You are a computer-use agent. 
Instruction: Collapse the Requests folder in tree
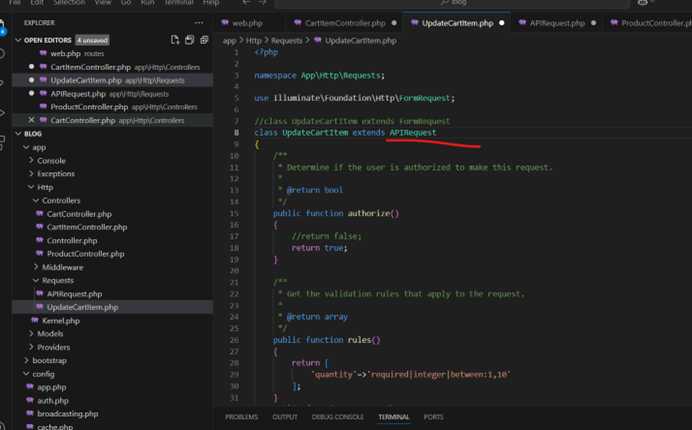(36, 280)
